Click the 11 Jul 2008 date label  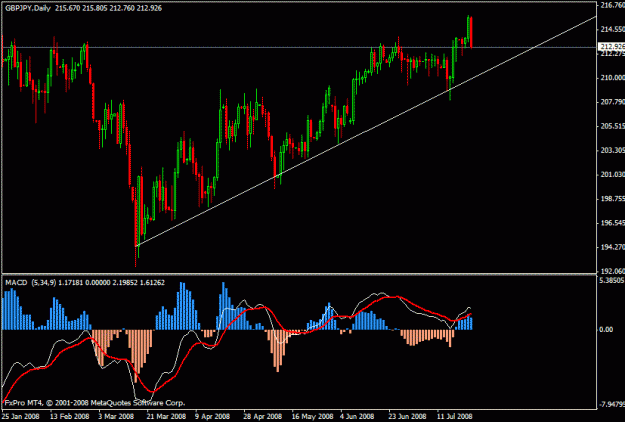point(455,416)
